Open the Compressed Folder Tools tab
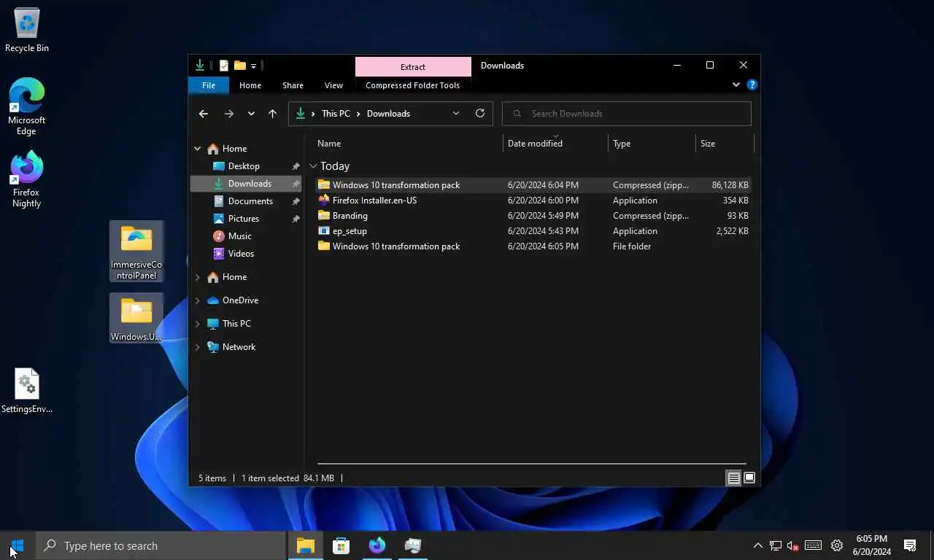The width and height of the screenshot is (934, 560). (x=412, y=85)
